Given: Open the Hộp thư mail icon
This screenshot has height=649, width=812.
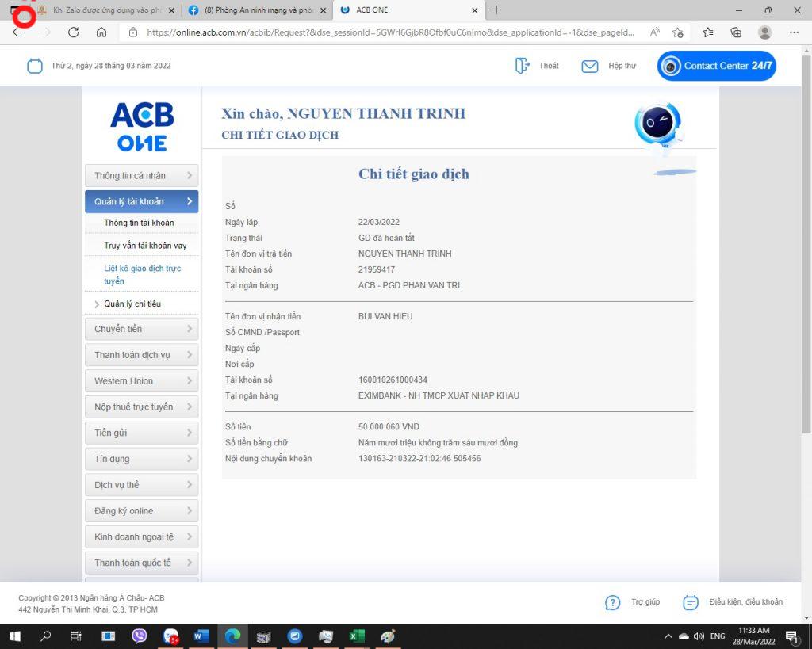Looking at the screenshot, I should point(589,66).
